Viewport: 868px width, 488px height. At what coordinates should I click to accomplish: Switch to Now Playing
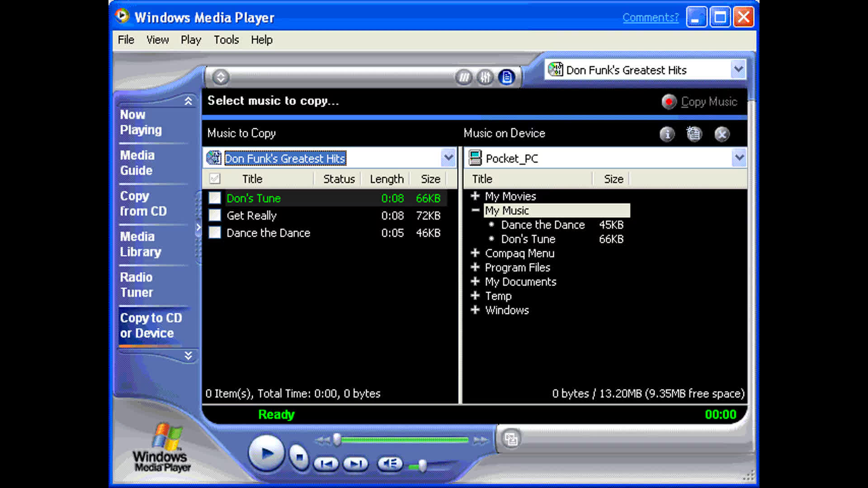(x=141, y=122)
